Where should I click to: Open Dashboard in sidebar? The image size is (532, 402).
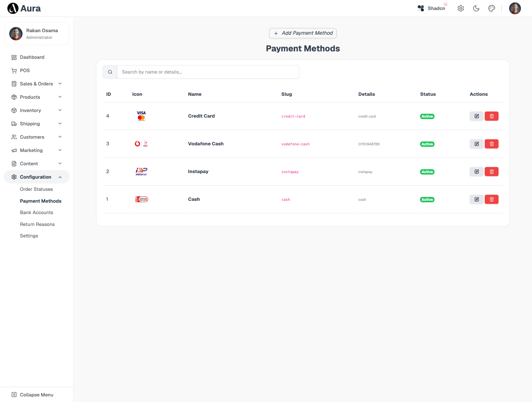[x=37, y=57]
